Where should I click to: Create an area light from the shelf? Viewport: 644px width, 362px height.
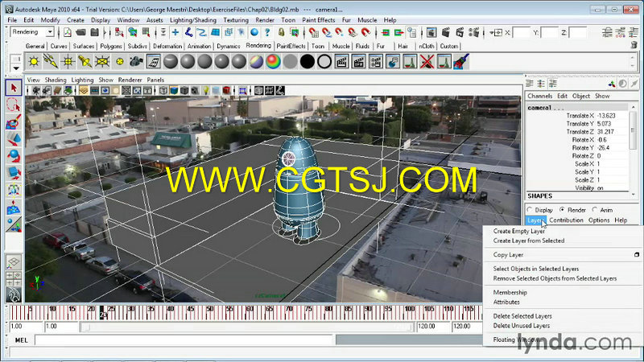click(x=102, y=62)
